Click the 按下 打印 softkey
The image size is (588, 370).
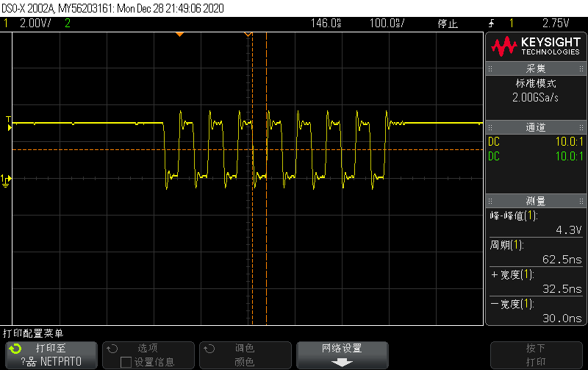click(537, 355)
